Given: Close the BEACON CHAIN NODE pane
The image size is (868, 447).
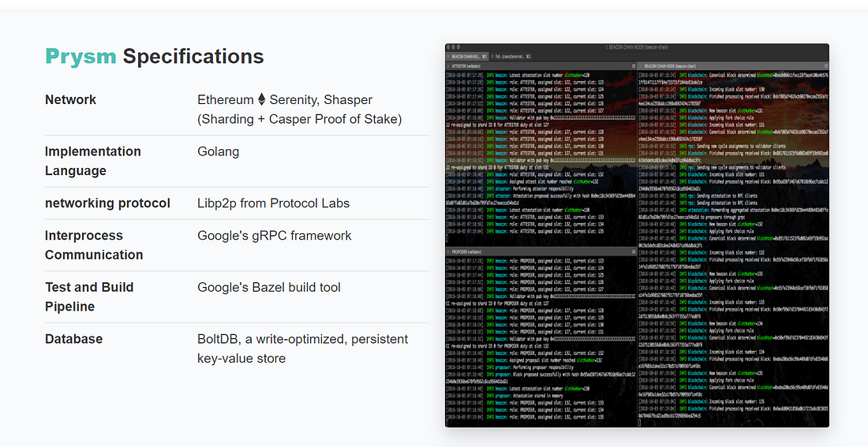Looking at the screenshot, I should pos(641,66).
